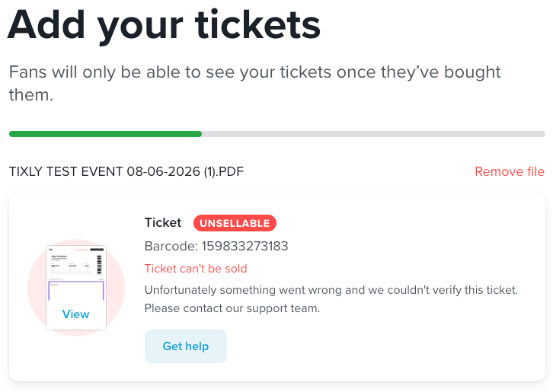Image resolution: width=553 pixels, height=392 pixels.
Task: Click the bold "Ticket" label
Action: coord(163,223)
